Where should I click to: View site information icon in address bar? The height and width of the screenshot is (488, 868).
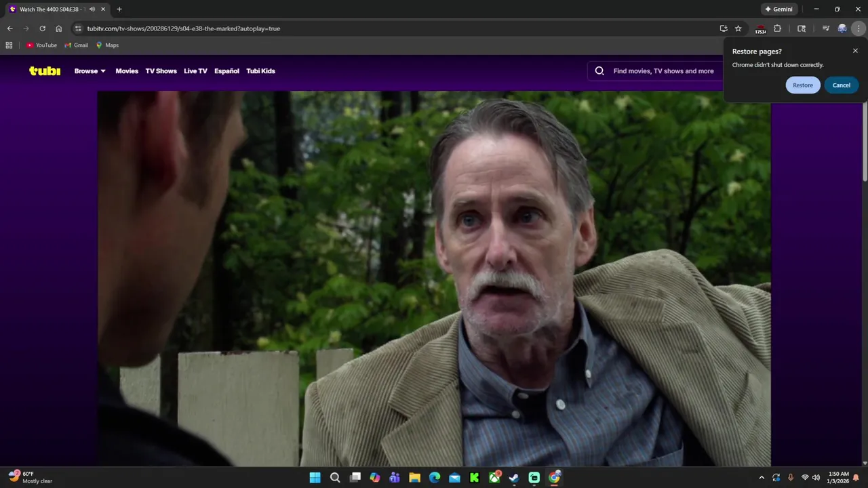tap(78, 28)
